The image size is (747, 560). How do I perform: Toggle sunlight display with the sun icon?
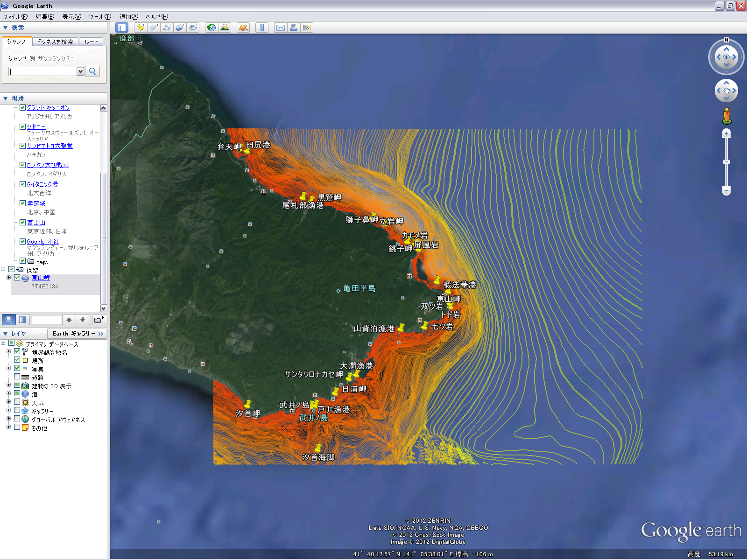(x=225, y=28)
